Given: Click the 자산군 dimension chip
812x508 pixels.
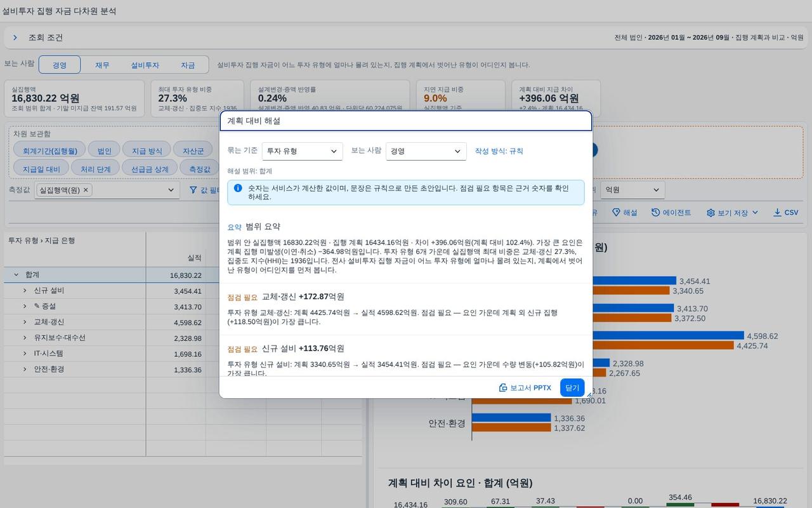Looking at the screenshot, I should 193,150.
